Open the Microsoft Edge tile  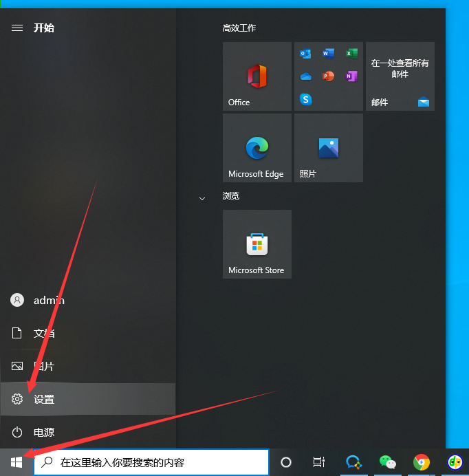tap(257, 147)
